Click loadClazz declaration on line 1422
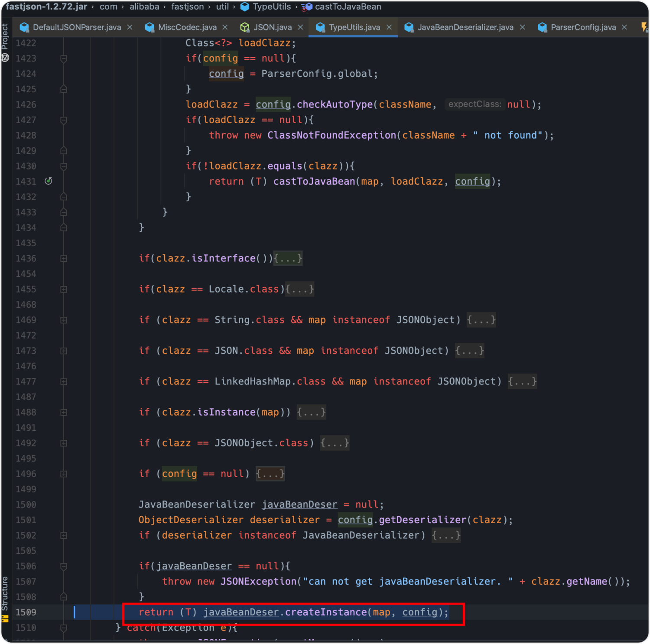Image resolution: width=650 pixels, height=644 pixels. 264,43
